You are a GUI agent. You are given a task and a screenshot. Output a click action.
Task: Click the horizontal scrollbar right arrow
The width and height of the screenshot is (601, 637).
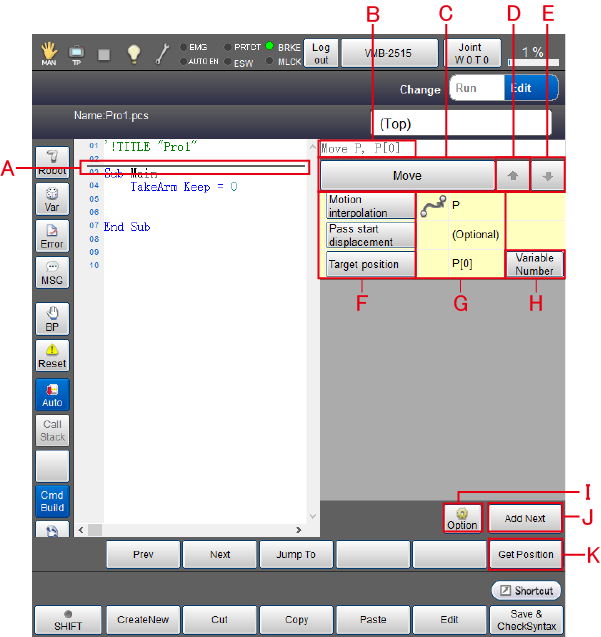point(297,529)
